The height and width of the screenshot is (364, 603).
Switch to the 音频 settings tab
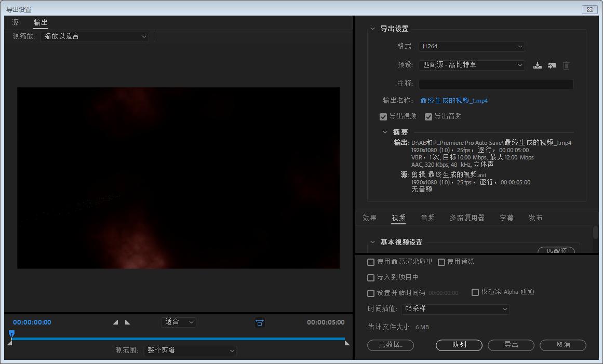click(427, 218)
